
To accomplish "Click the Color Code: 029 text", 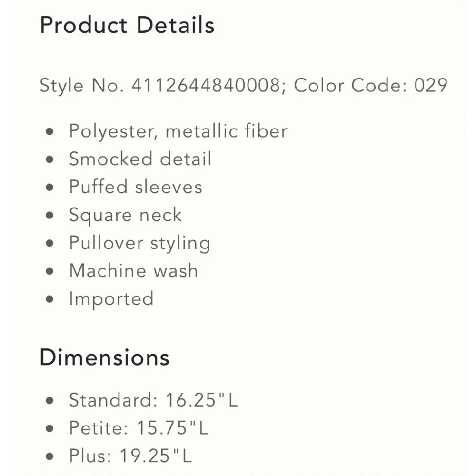I will pos(370,86).
